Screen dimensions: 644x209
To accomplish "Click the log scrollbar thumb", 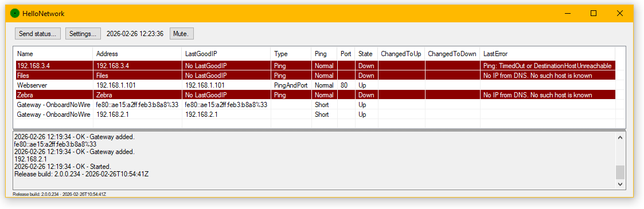I will [x=620, y=172].
